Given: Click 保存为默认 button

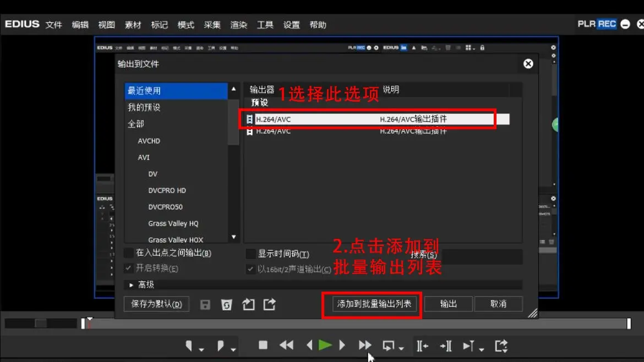Looking at the screenshot, I should [x=156, y=304].
